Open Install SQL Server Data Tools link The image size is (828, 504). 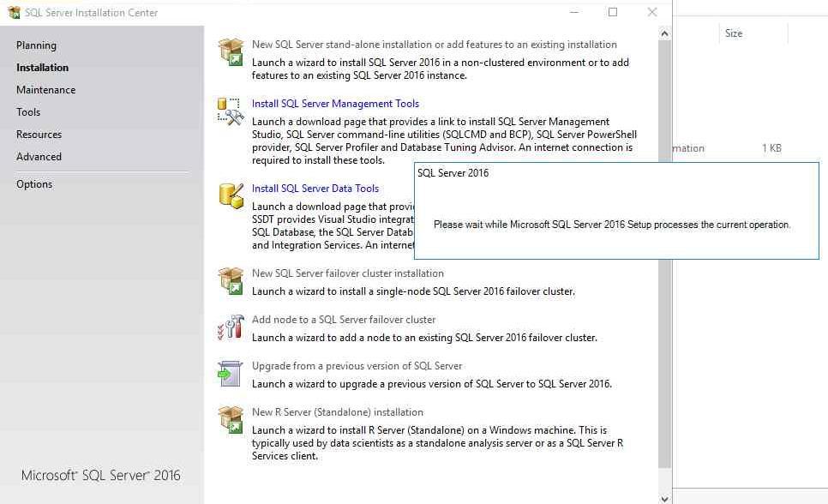(315, 188)
